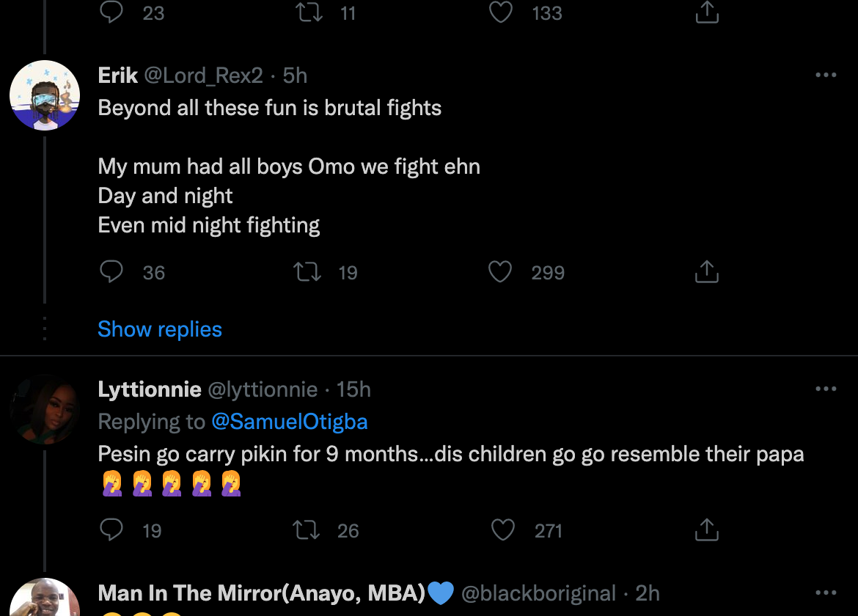This screenshot has height=616, width=858.
Task: Open more options on Erik's tweet
Action: point(826,75)
